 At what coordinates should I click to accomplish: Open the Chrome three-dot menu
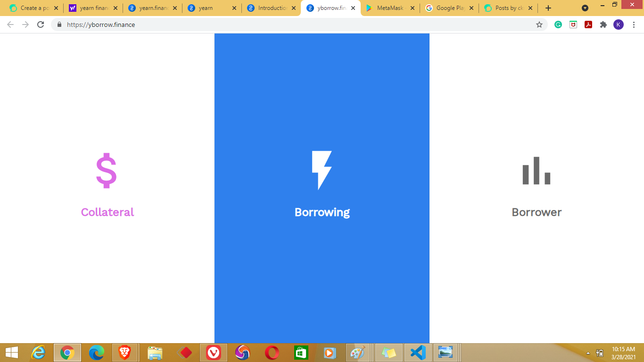[634, 25]
